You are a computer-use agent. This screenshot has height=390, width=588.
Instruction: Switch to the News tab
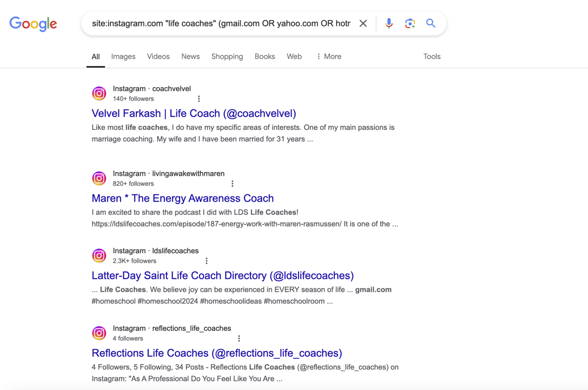coord(190,56)
